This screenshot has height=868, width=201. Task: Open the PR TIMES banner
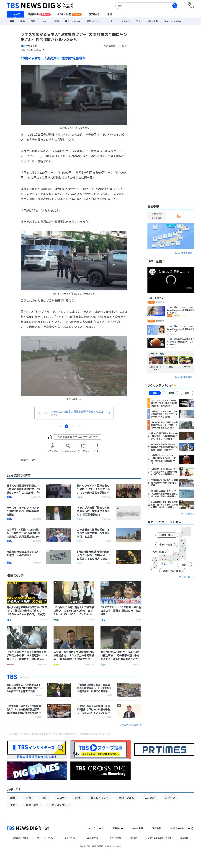click(x=164, y=749)
